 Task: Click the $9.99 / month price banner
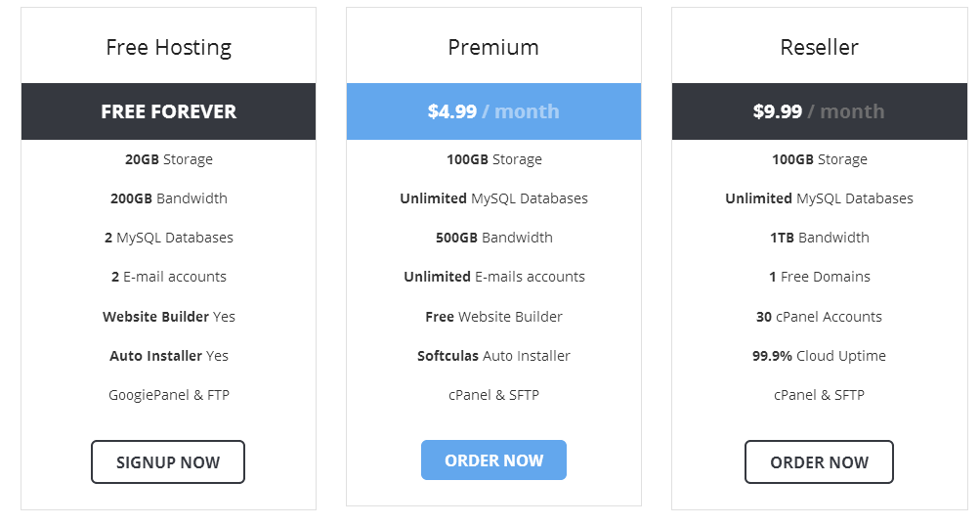point(820,111)
